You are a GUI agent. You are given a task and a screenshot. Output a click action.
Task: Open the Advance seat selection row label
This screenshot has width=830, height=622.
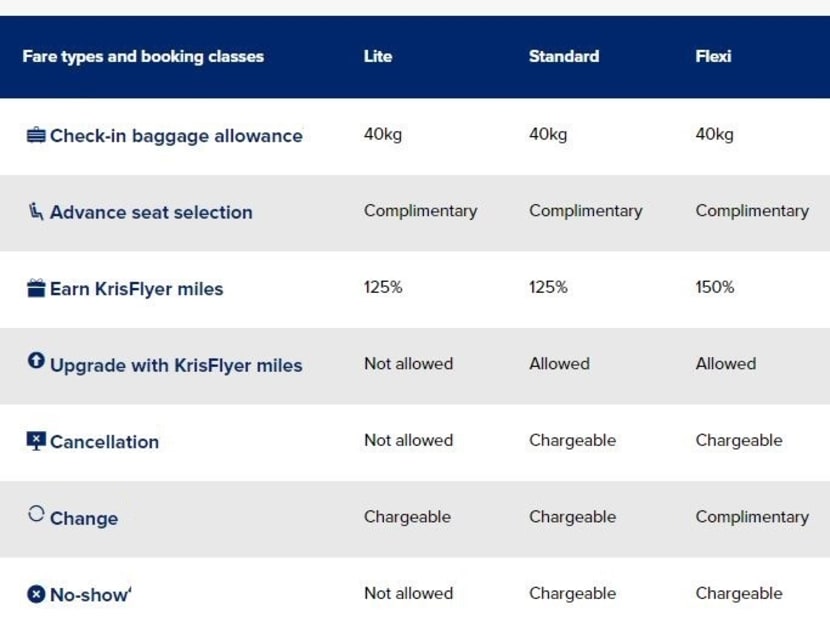[x=151, y=212]
